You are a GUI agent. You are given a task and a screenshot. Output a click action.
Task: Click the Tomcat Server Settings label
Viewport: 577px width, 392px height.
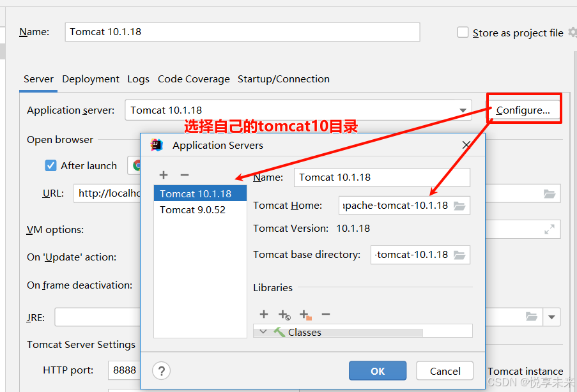coord(81,345)
